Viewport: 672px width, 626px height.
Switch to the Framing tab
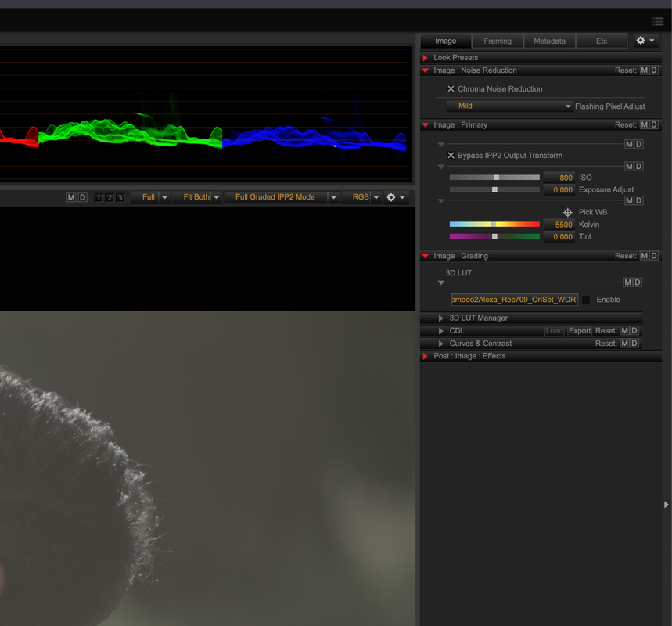498,41
